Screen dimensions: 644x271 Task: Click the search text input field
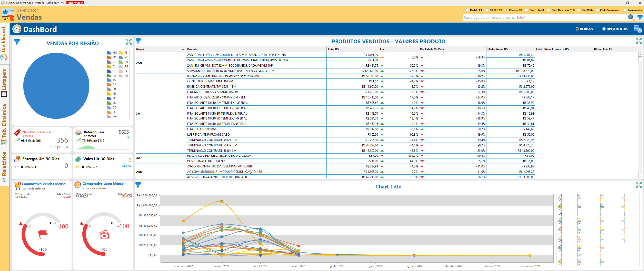tap(544, 18)
